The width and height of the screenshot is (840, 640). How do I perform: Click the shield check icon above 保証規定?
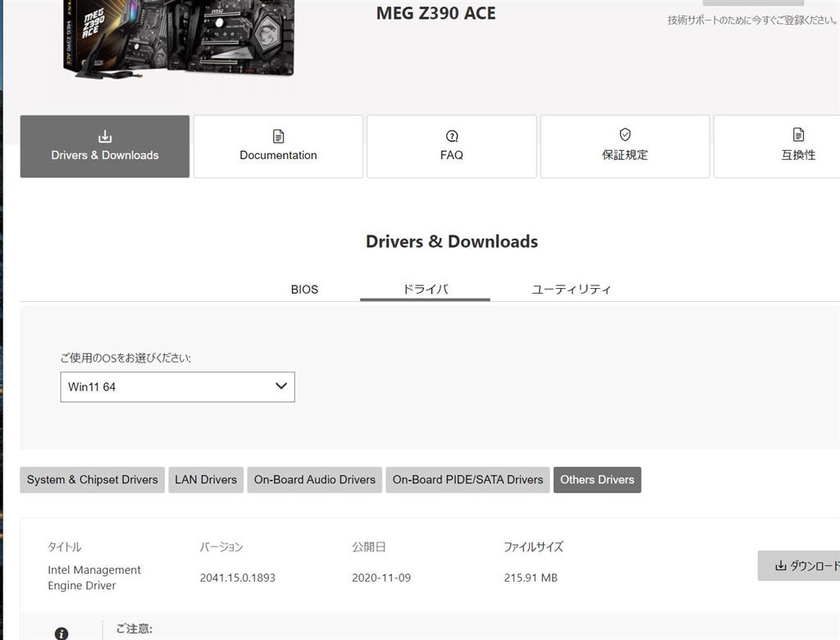[x=625, y=135]
